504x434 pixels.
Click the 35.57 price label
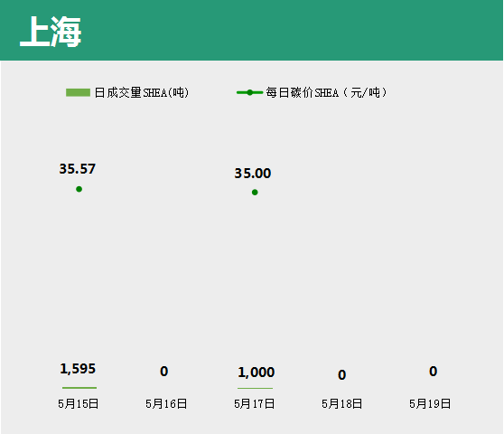pyautogui.click(x=78, y=169)
